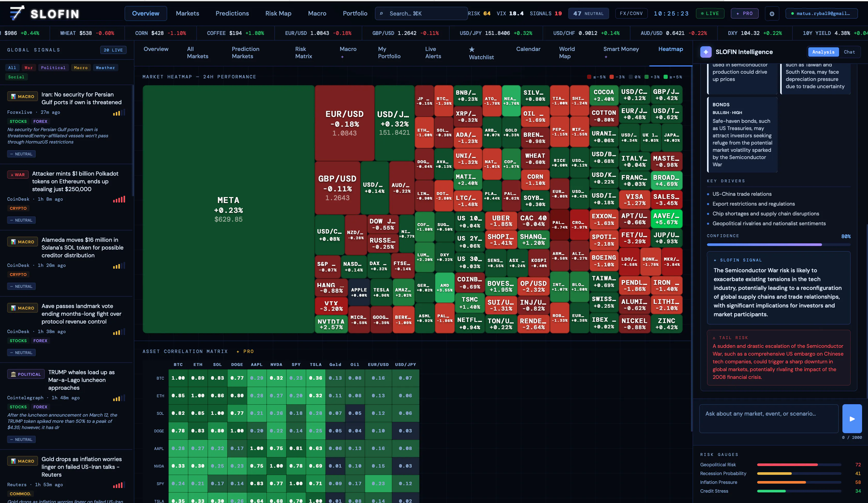
Task: Click the sparkle icon beside SLOFIN SIGNAL
Action: click(x=715, y=260)
